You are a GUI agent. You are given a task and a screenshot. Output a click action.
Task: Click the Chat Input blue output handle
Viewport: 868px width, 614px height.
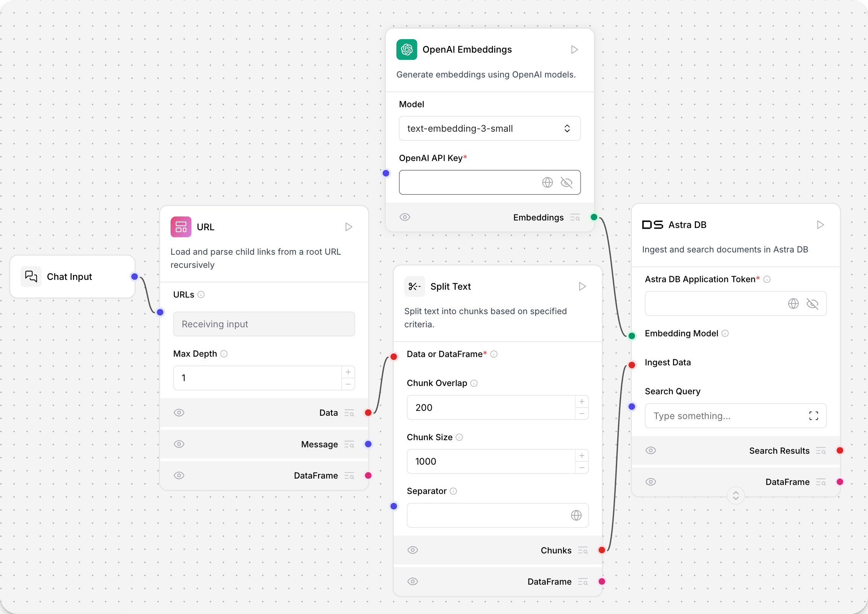[135, 277]
